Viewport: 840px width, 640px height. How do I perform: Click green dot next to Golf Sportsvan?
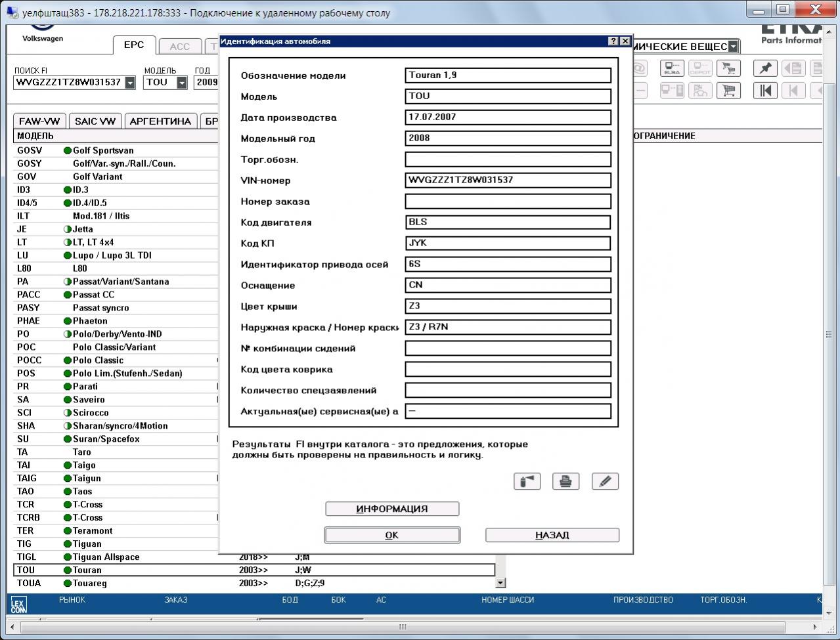tap(68, 150)
